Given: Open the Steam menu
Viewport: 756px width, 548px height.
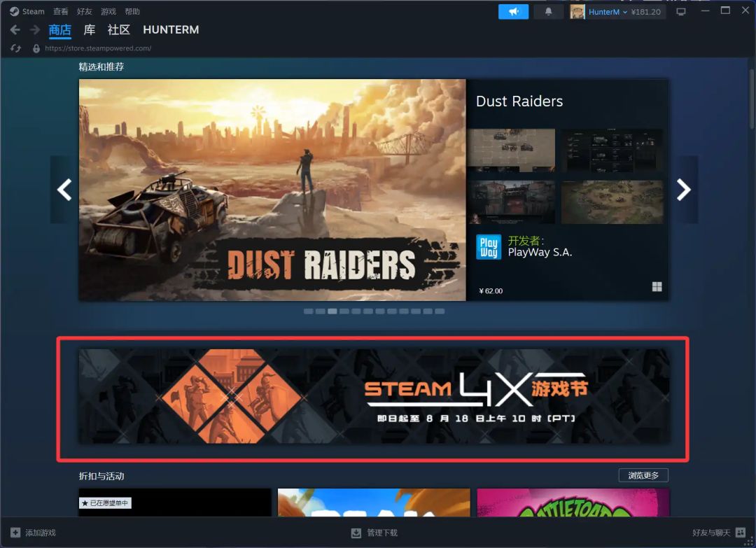Looking at the screenshot, I should (x=34, y=12).
